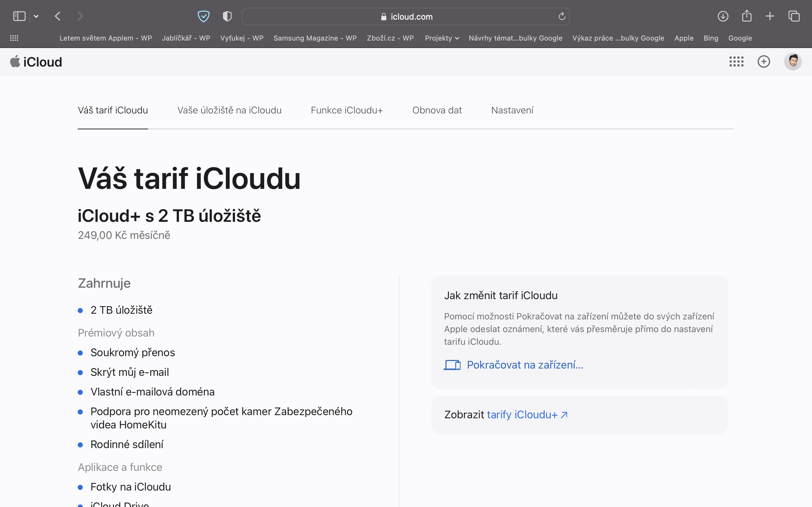Click the Pokračovat na zařízení link
Image resolution: width=812 pixels, height=507 pixels.
click(x=525, y=365)
